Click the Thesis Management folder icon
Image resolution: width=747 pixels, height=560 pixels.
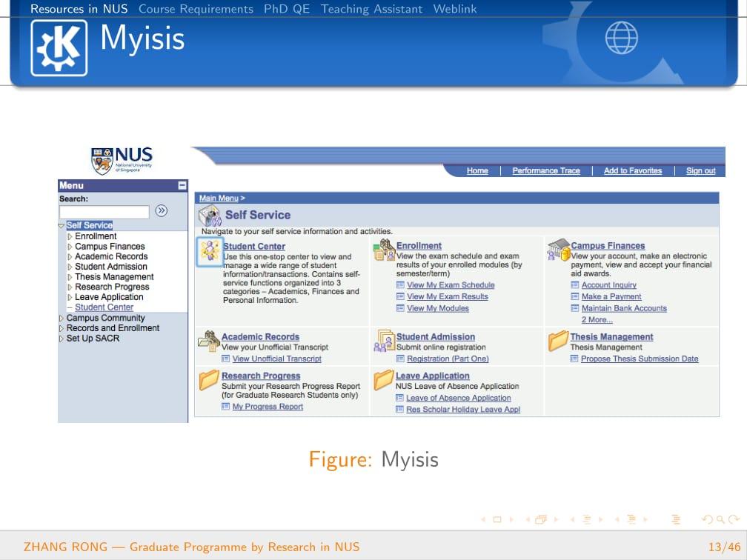[558, 341]
